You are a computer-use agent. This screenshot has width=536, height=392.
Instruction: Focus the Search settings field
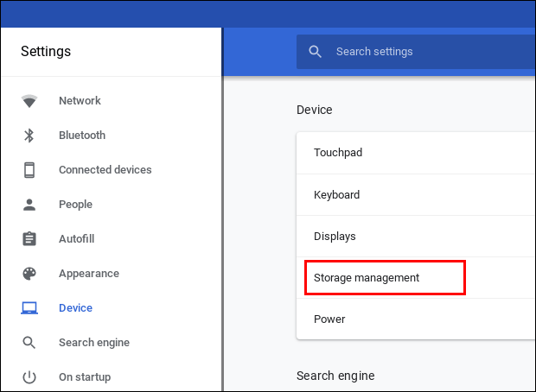point(424,52)
